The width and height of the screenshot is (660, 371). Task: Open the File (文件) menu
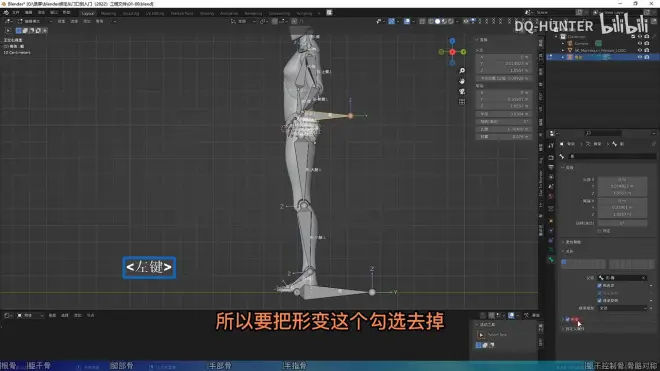16,13
